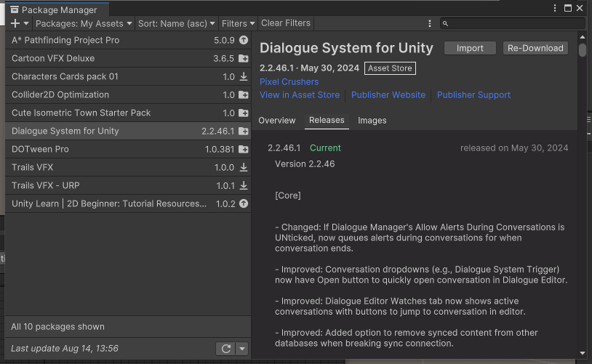Click the update icon for Unity Learn 2D Beginner

coord(244,203)
